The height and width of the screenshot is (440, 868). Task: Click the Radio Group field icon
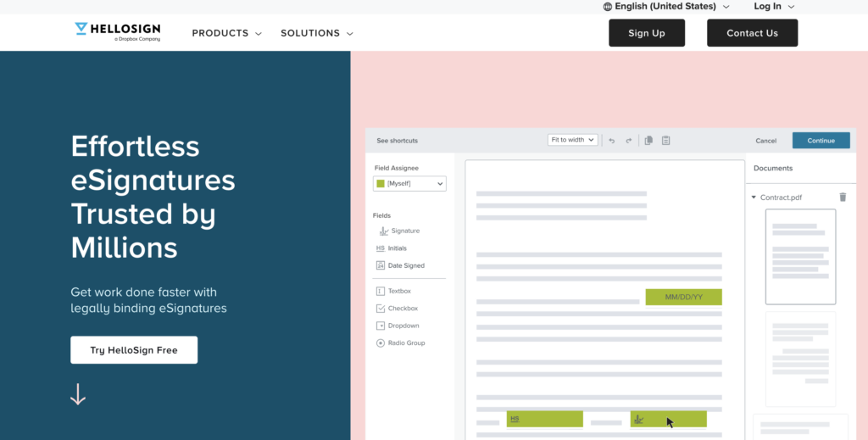click(x=381, y=343)
